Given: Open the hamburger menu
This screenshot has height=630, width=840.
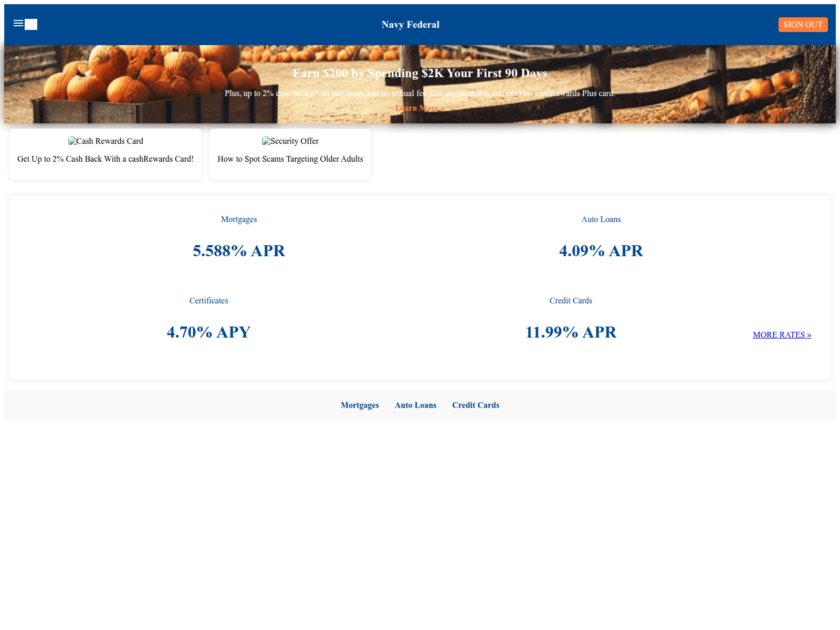Looking at the screenshot, I should [x=18, y=23].
